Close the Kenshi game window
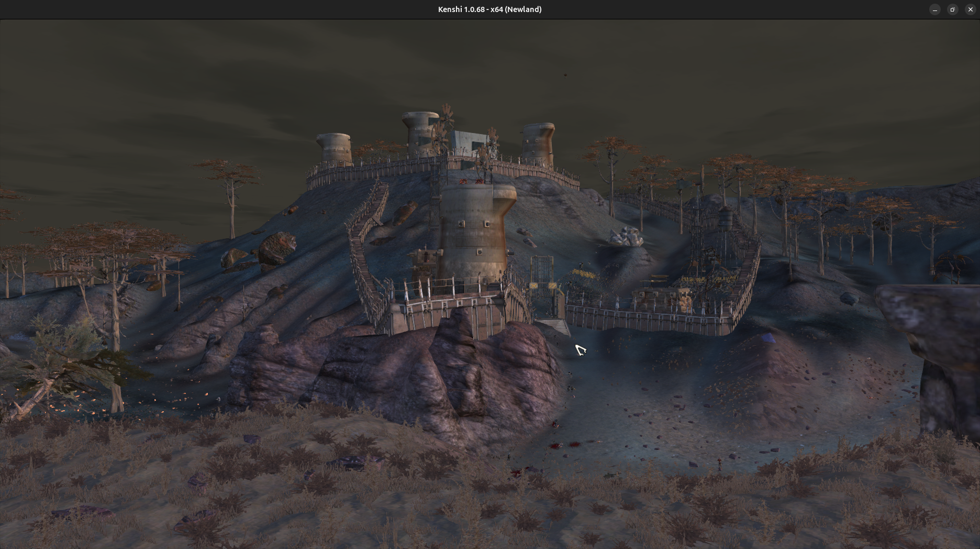This screenshot has height=549, width=980. tap(970, 9)
